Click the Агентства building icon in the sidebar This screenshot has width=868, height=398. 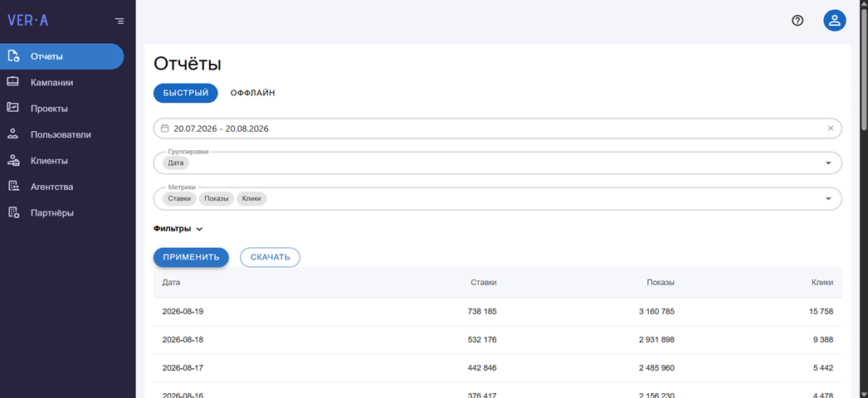pyautogui.click(x=12, y=187)
